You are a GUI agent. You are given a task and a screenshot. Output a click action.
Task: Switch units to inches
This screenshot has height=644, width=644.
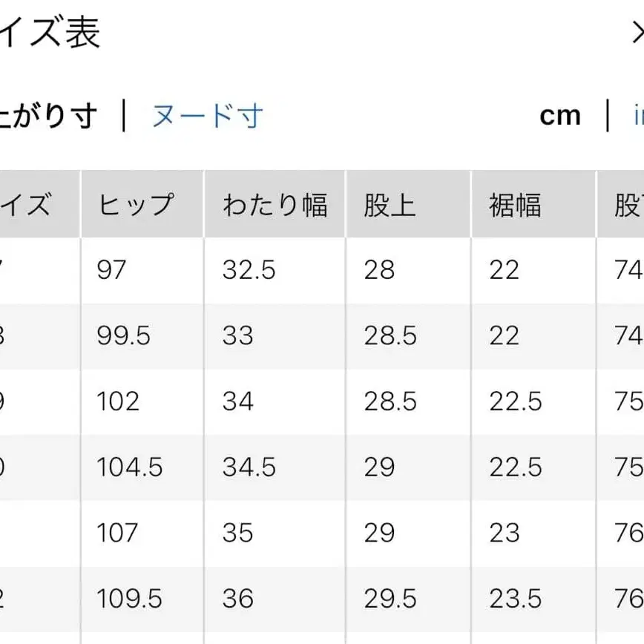click(x=639, y=116)
